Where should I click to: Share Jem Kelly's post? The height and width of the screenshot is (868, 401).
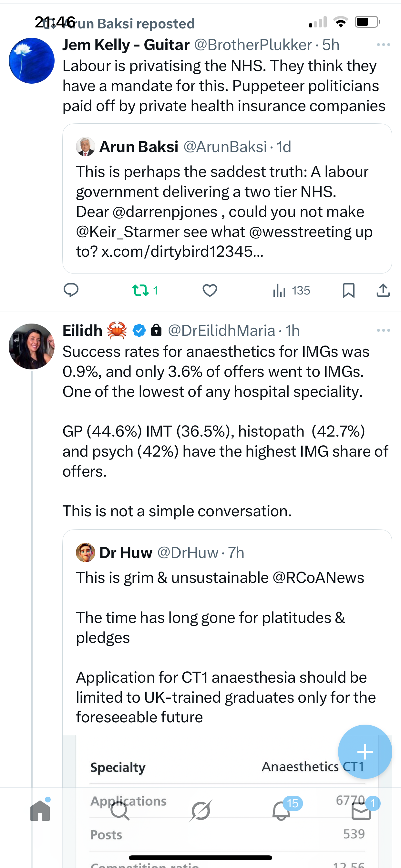click(x=383, y=290)
